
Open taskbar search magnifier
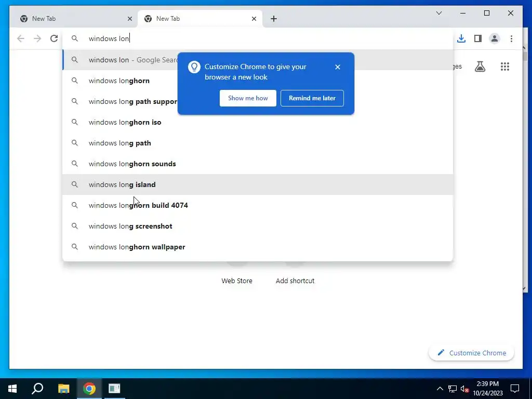click(37, 389)
